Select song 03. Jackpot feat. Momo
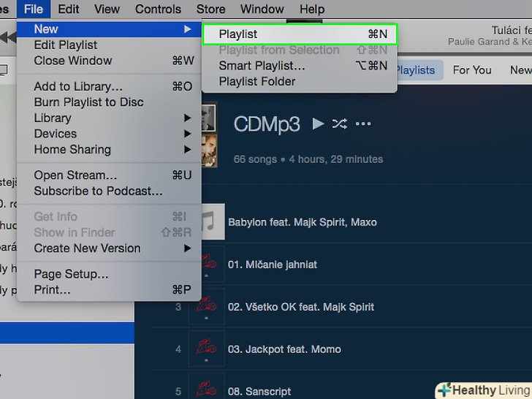This screenshot has width=532, height=399. tap(284, 349)
